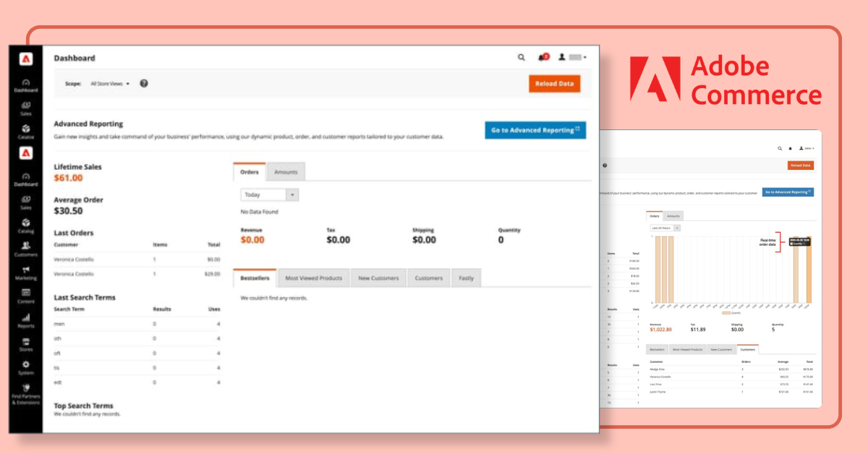The image size is (868, 454).
Task: Open Marketing in the admin sidebar
Action: click(25, 273)
